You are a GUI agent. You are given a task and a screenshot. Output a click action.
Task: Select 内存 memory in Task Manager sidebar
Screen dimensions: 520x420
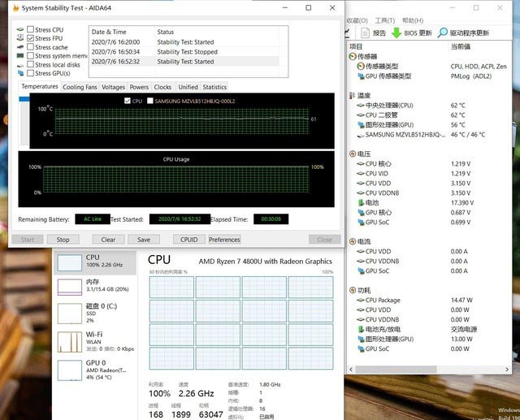[x=95, y=287]
